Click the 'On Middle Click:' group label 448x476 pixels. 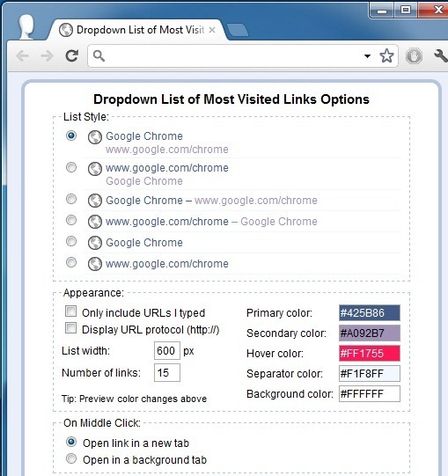102,423
